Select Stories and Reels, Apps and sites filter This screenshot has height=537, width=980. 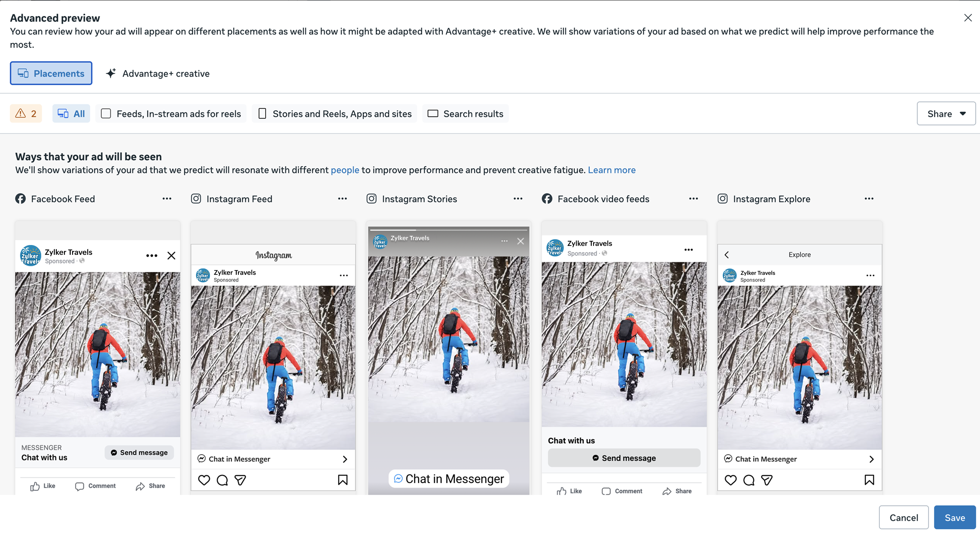[x=334, y=113]
